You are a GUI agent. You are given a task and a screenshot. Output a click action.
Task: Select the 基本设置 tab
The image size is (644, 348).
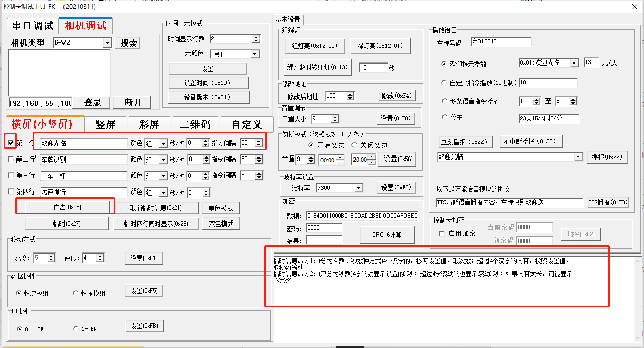pyautogui.click(x=288, y=19)
